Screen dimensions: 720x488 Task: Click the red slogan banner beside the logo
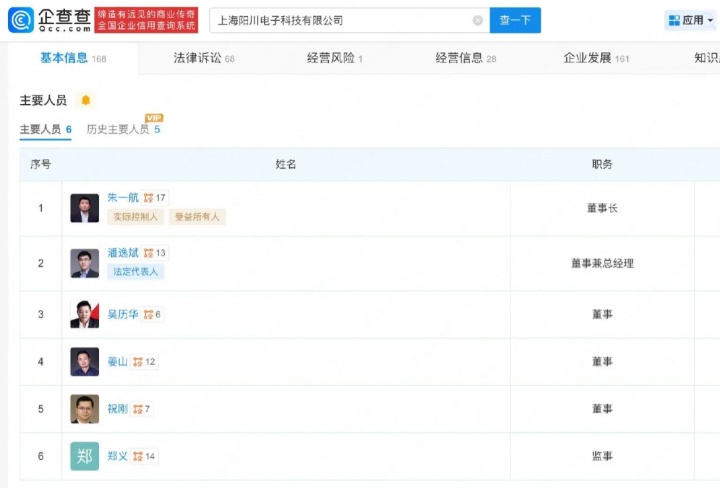(146, 20)
